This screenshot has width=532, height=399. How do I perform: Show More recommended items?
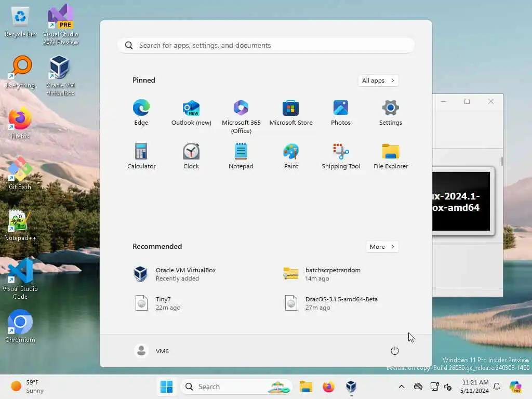[382, 247]
